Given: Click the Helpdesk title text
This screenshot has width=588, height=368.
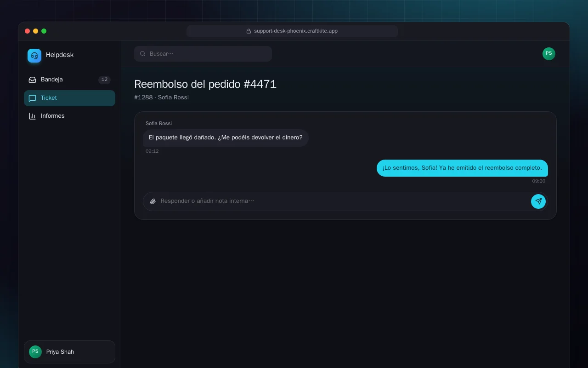Looking at the screenshot, I should [x=60, y=55].
